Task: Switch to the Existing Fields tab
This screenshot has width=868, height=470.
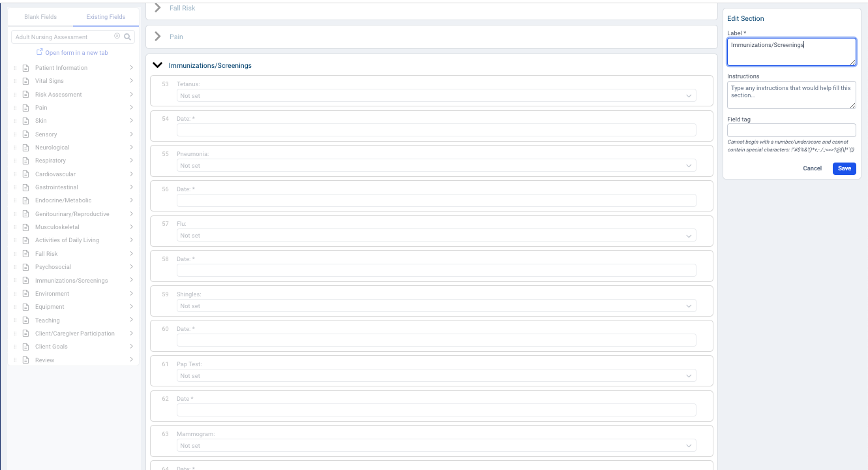Action: coord(106,17)
